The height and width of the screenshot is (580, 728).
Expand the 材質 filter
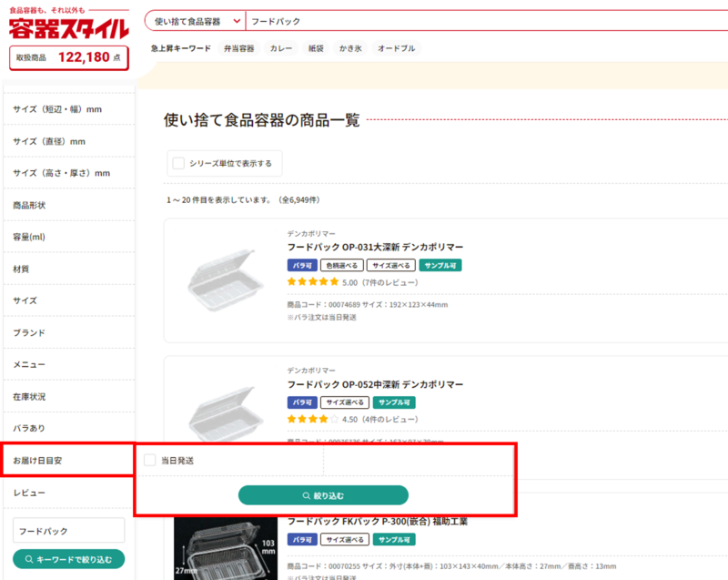tap(68, 269)
